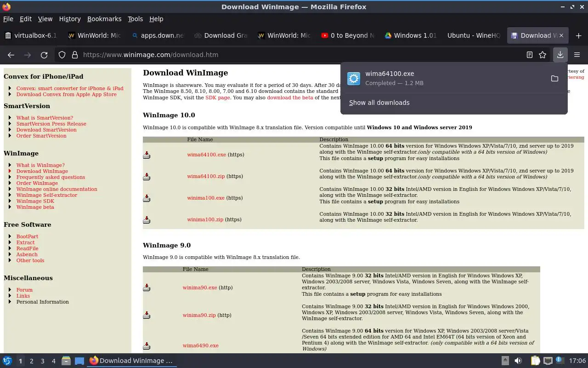Click download icon beside winima100.zip row
Viewport: 588px width, 368px height.
coord(147,220)
